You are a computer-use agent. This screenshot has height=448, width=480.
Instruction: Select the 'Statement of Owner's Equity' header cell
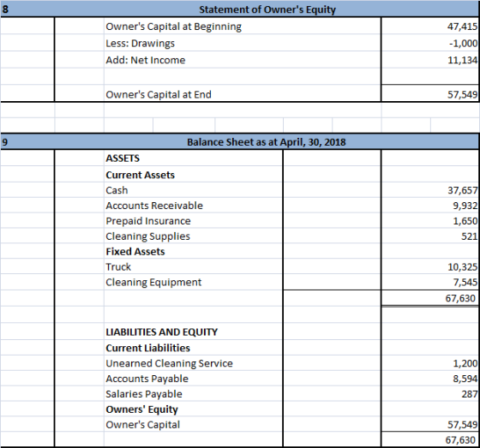(x=267, y=9)
